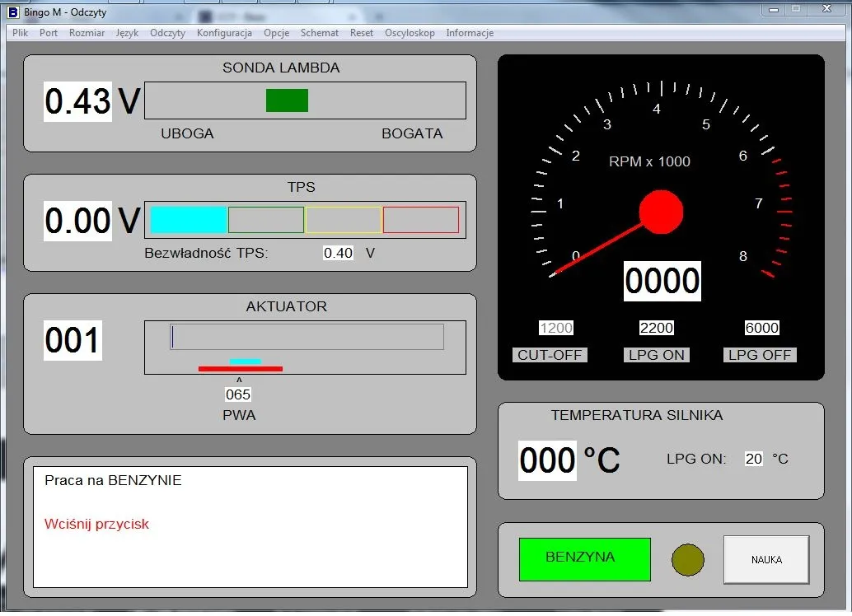The height and width of the screenshot is (616, 852).
Task: Open the Język menu
Action: click(x=126, y=33)
